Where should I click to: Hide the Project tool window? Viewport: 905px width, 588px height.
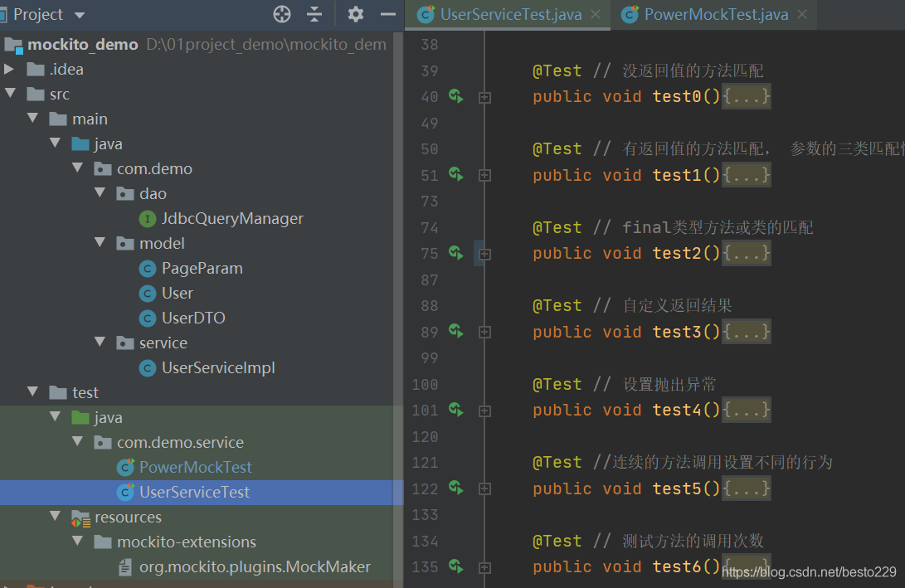(387, 14)
